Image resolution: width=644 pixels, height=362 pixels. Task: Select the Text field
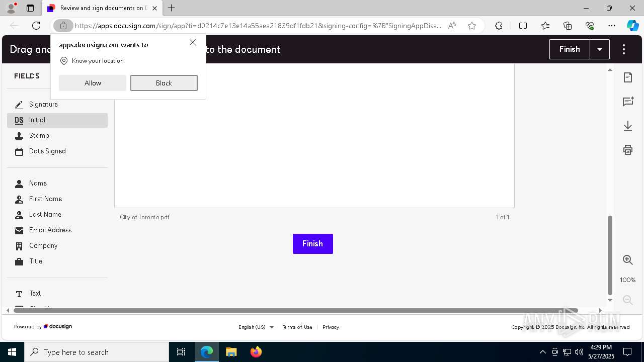[x=57, y=294]
